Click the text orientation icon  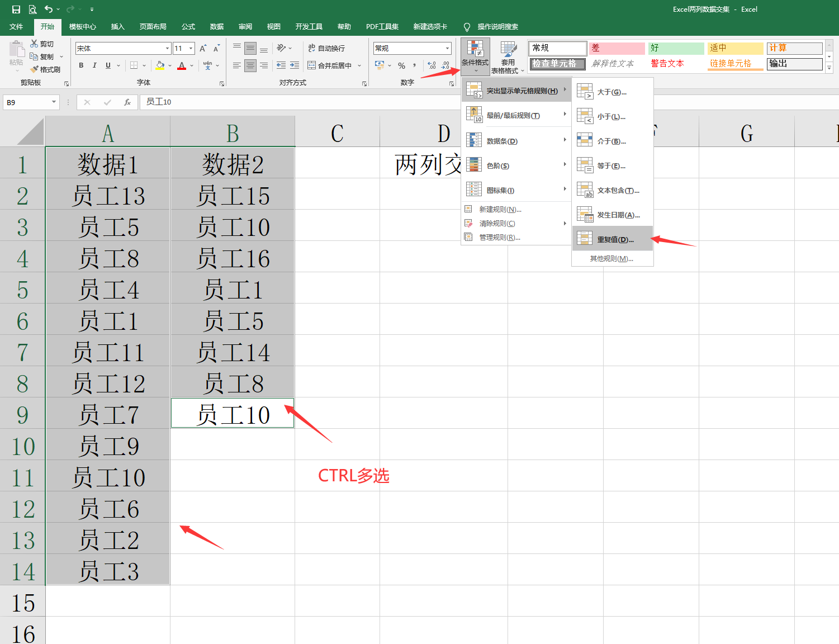pos(281,48)
